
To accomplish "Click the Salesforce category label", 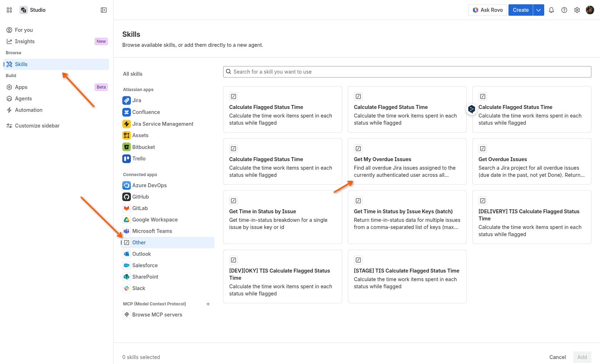I will click(145, 265).
